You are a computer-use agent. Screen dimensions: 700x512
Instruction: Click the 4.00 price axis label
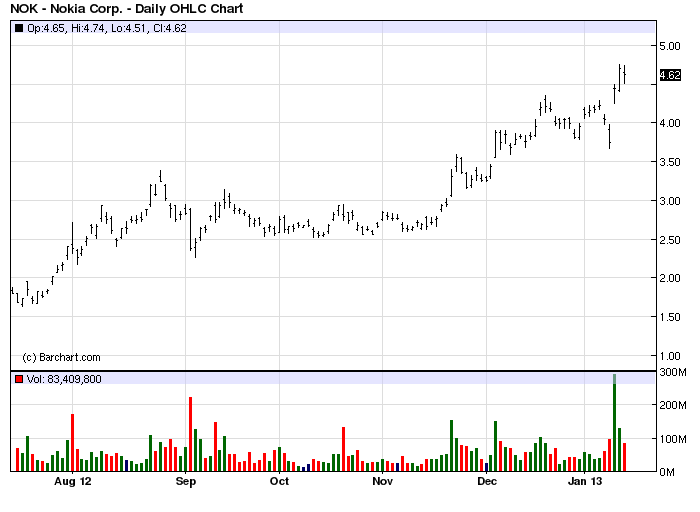pyautogui.click(x=670, y=123)
